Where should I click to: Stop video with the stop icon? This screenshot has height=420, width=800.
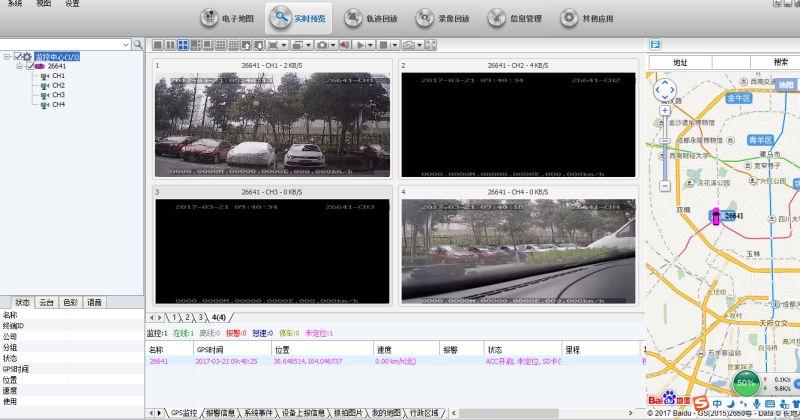(x=384, y=45)
